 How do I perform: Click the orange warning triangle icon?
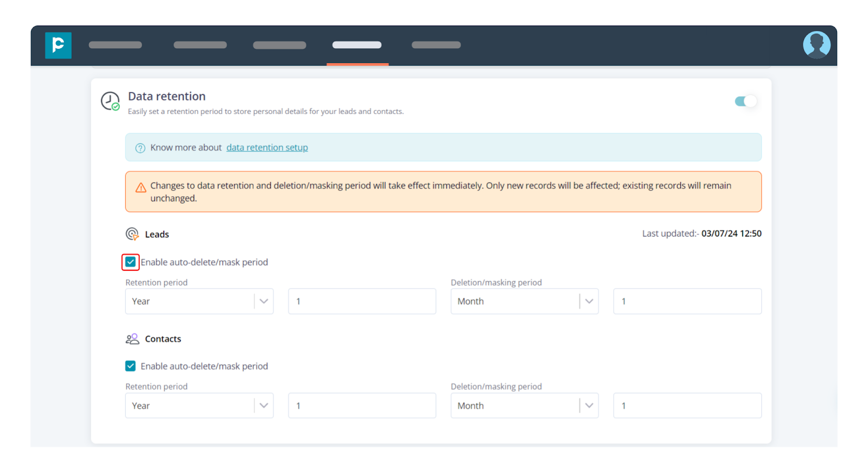141,188
